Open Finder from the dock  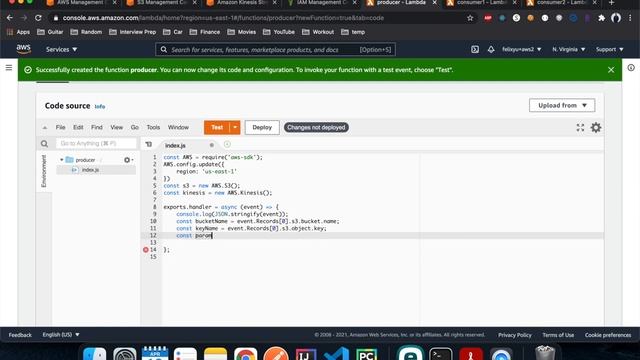click(94, 354)
